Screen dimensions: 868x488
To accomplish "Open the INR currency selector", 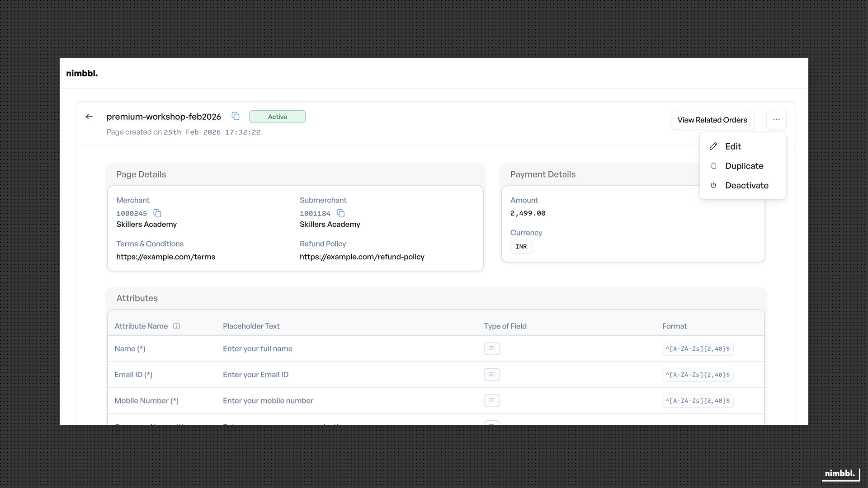I will click(x=521, y=246).
